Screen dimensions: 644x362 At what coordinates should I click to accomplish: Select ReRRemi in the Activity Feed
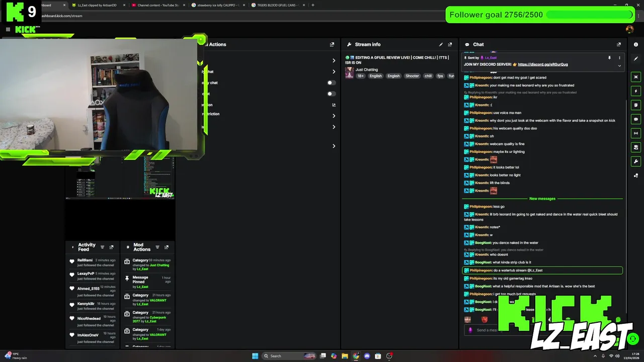(x=85, y=260)
